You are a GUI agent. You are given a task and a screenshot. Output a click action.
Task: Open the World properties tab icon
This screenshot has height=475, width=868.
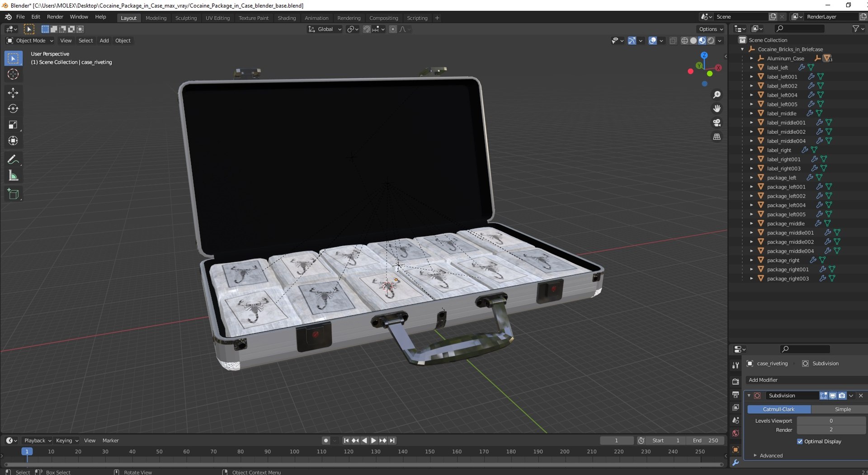pyautogui.click(x=736, y=433)
